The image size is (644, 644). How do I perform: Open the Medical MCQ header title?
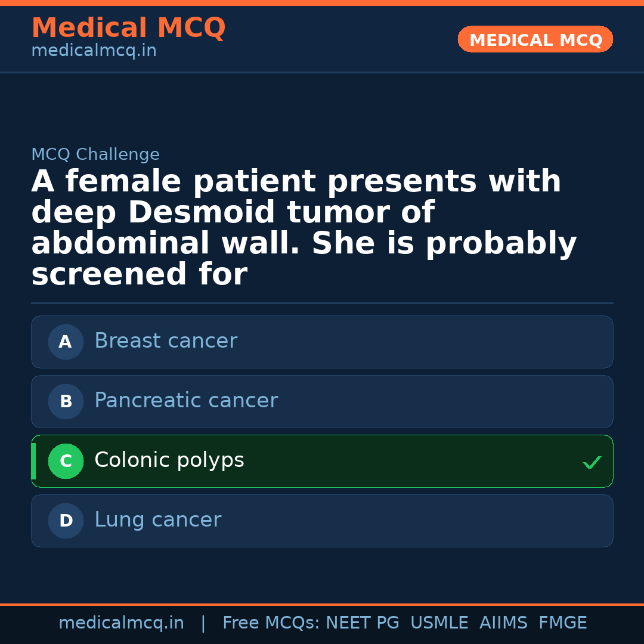point(128,28)
